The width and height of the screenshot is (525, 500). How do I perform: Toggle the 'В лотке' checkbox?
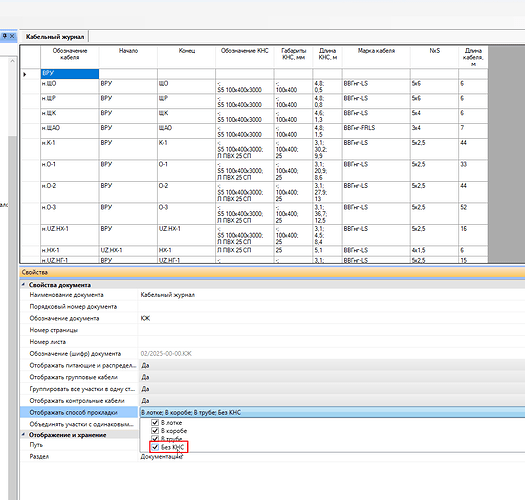(155, 422)
